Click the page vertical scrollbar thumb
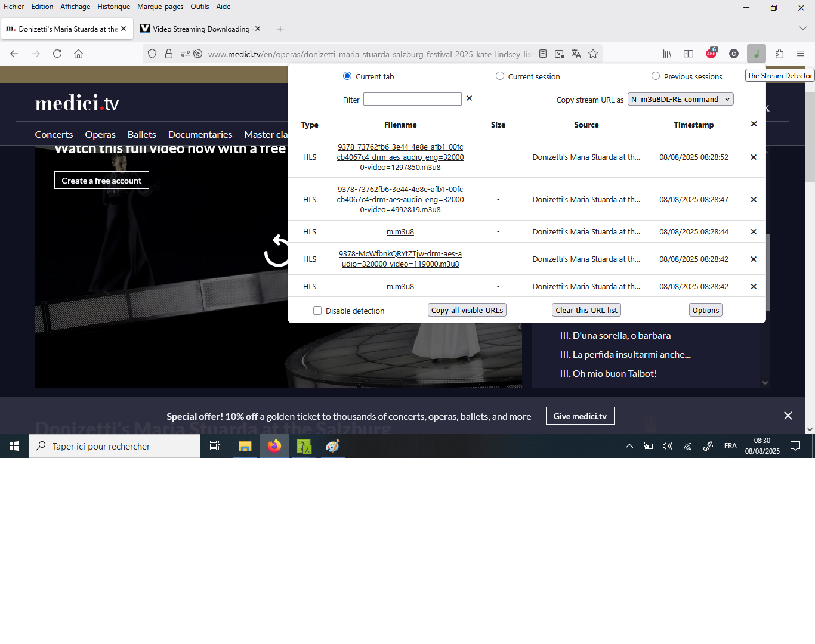815x644 pixels. 810,137
